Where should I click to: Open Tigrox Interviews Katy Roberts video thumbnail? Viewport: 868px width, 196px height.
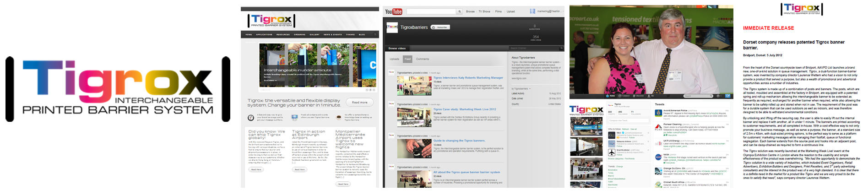coord(414,86)
